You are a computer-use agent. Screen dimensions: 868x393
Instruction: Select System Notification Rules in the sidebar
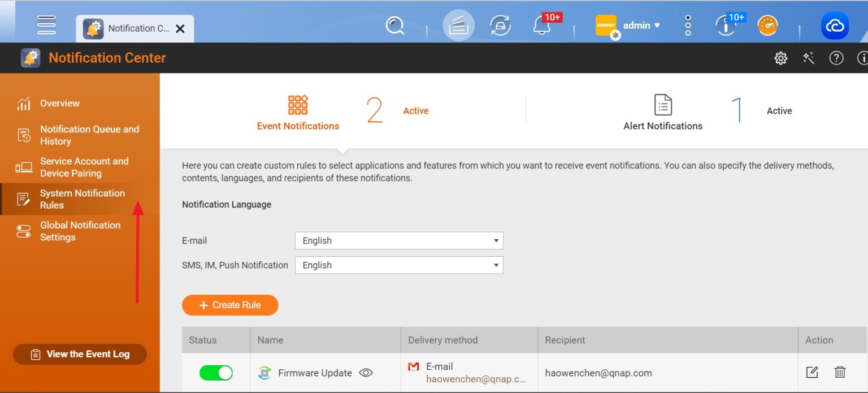(x=82, y=199)
